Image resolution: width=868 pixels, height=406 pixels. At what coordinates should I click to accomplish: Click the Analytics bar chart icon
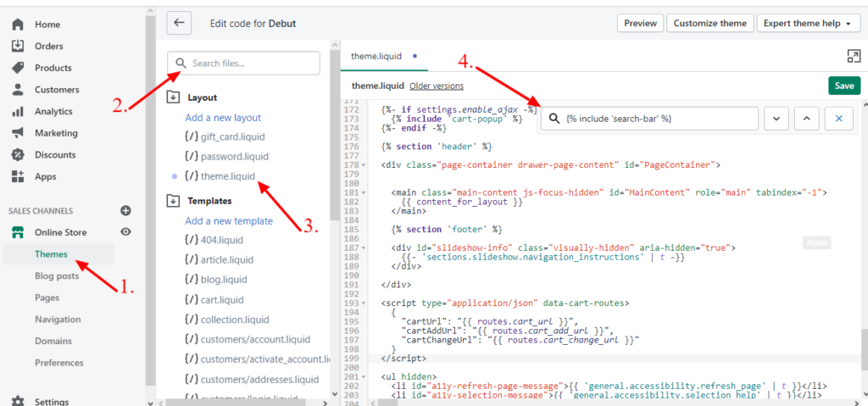pos(18,111)
